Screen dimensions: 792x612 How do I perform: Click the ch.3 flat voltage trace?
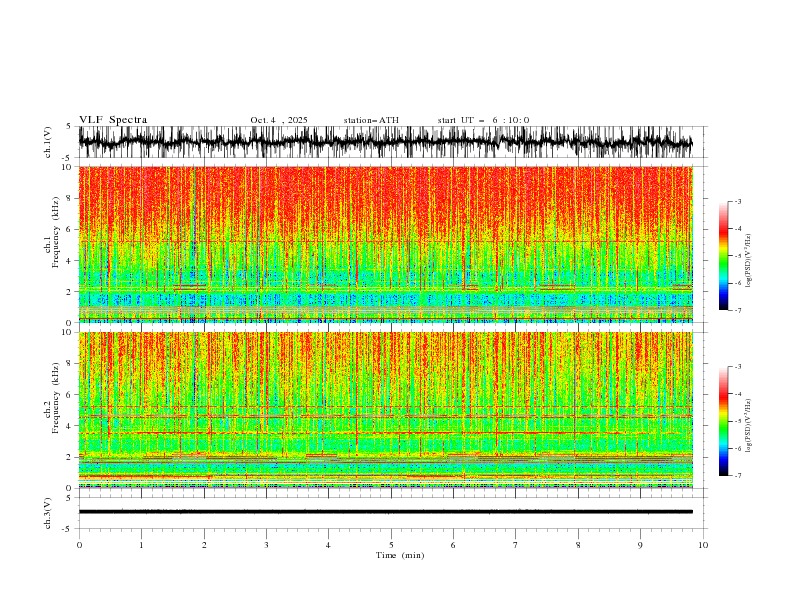pos(385,512)
